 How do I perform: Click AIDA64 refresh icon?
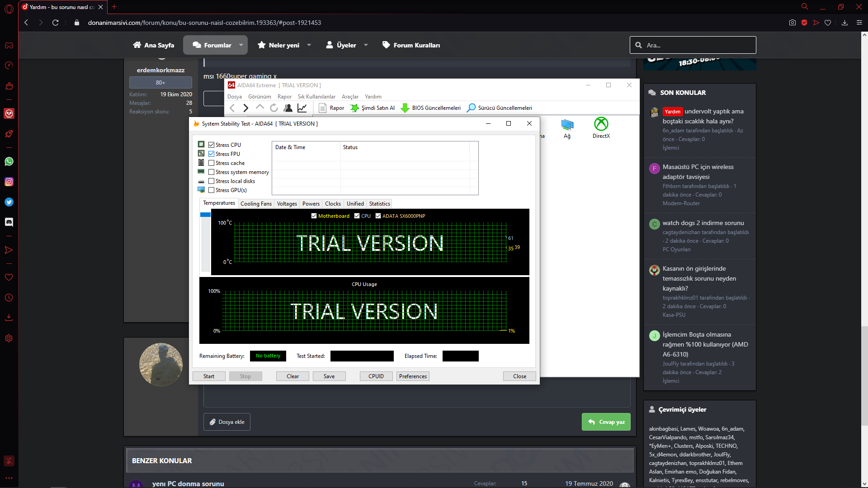(x=274, y=108)
